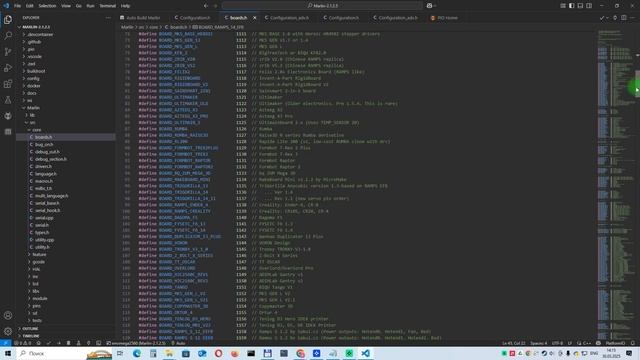Open the Run and Debug view
The width and height of the screenshot is (640, 360).
pyautogui.click(x=8, y=68)
